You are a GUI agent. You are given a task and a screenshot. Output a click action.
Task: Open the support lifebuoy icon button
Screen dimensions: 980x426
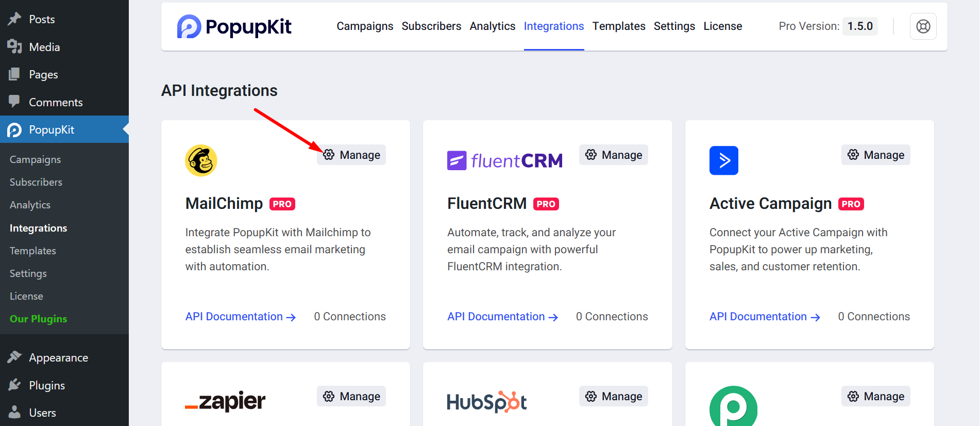point(923,26)
